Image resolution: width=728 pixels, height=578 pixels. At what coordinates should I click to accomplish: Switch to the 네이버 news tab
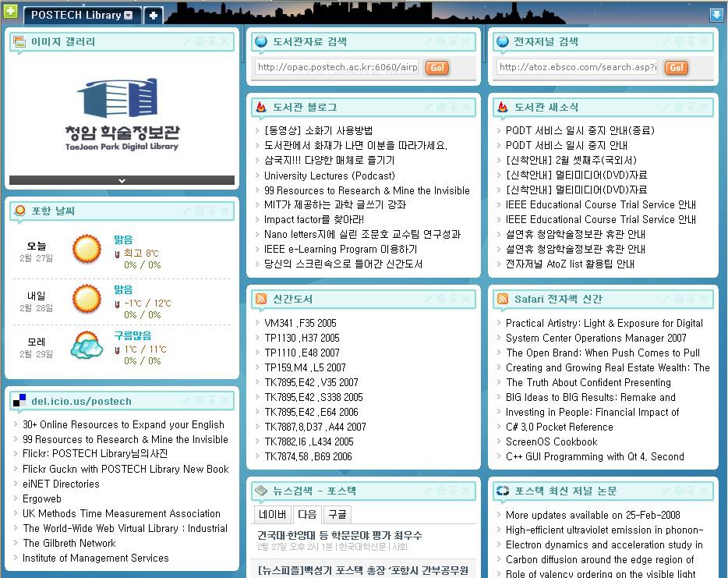(x=273, y=514)
